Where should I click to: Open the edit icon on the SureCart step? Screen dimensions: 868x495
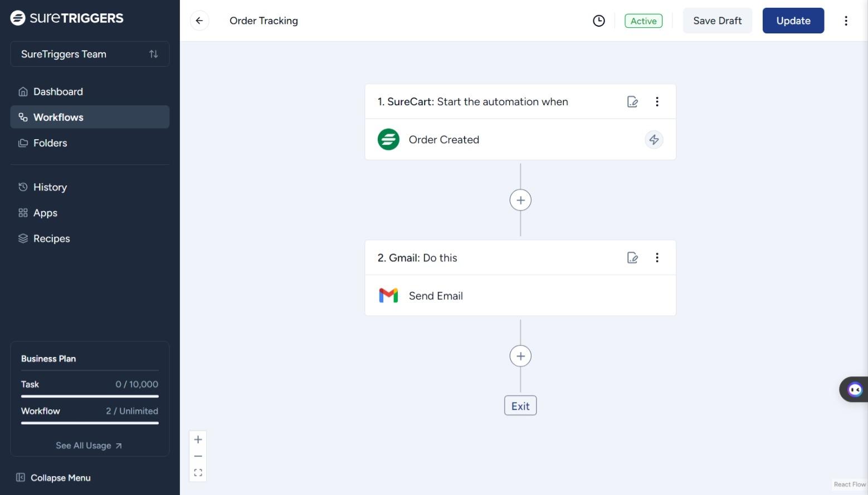click(632, 101)
